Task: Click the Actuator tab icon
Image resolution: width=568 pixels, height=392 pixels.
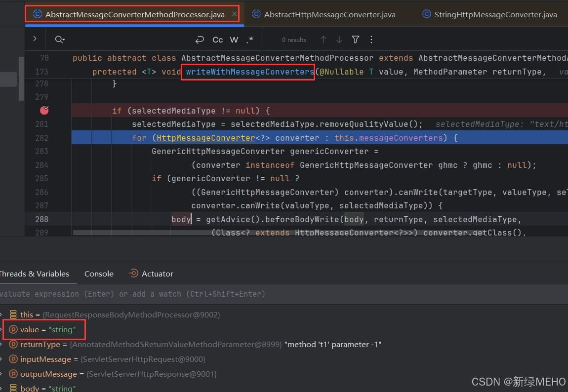Action: pyautogui.click(x=133, y=273)
